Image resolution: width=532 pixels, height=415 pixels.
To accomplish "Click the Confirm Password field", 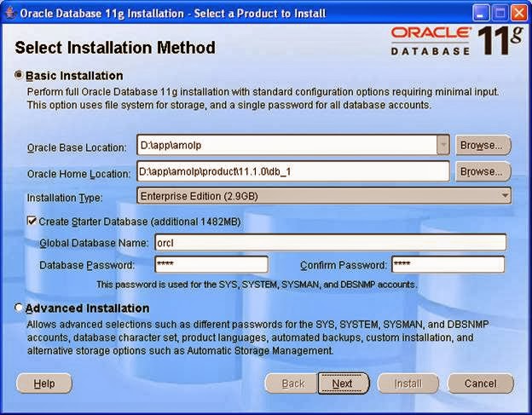I will [448, 264].
